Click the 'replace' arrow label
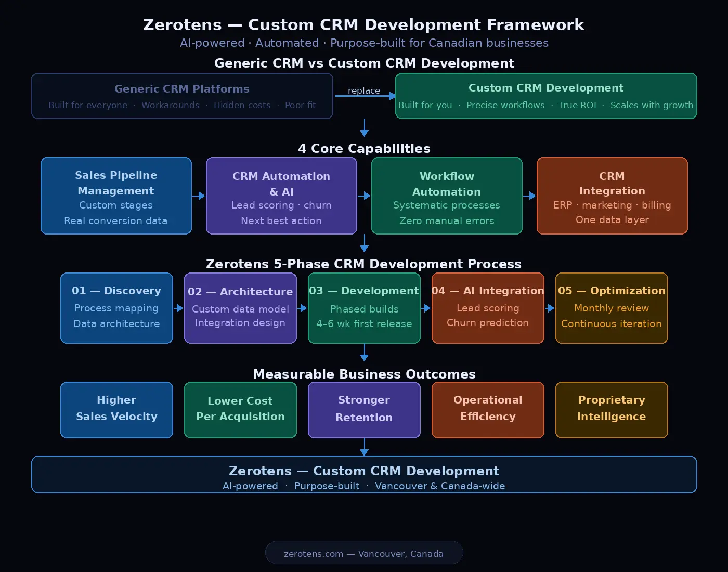Screen dimensions: 728x572 point(364,90)
